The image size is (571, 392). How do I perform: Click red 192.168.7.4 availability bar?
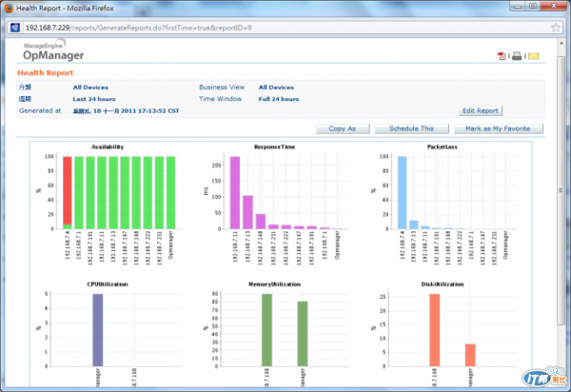[68, 190]
